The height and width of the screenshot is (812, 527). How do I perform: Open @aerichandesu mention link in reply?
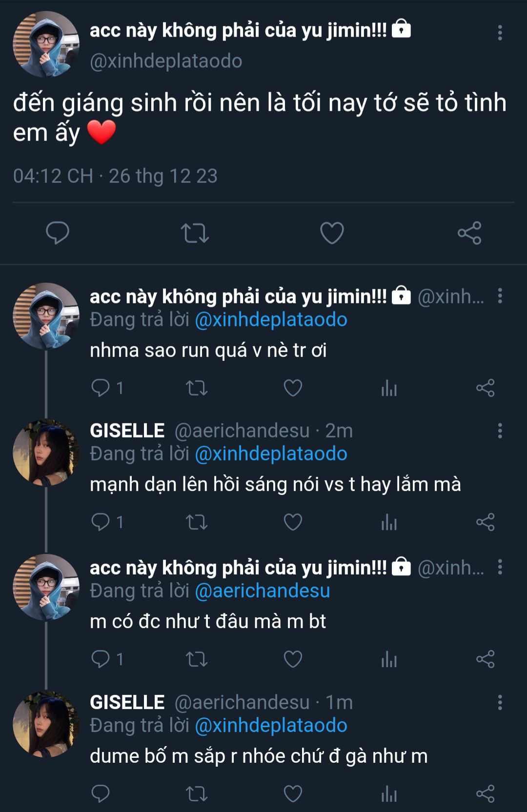(x=263, y=591)
